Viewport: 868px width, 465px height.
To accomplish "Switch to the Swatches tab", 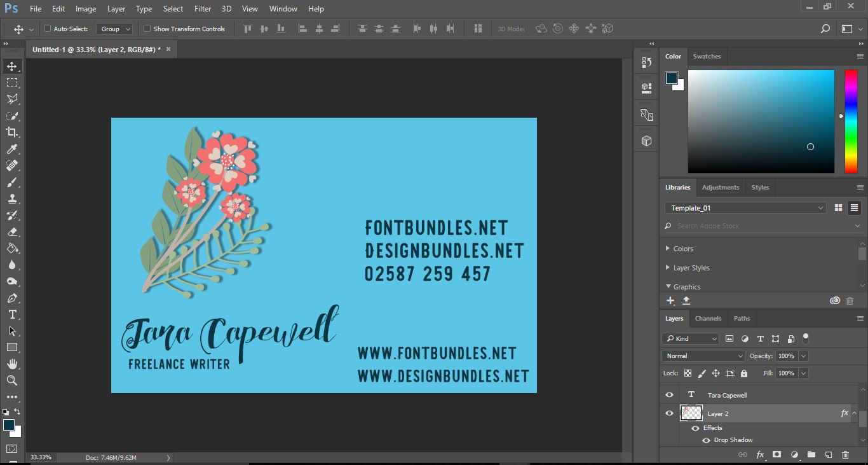I will 707,56.
